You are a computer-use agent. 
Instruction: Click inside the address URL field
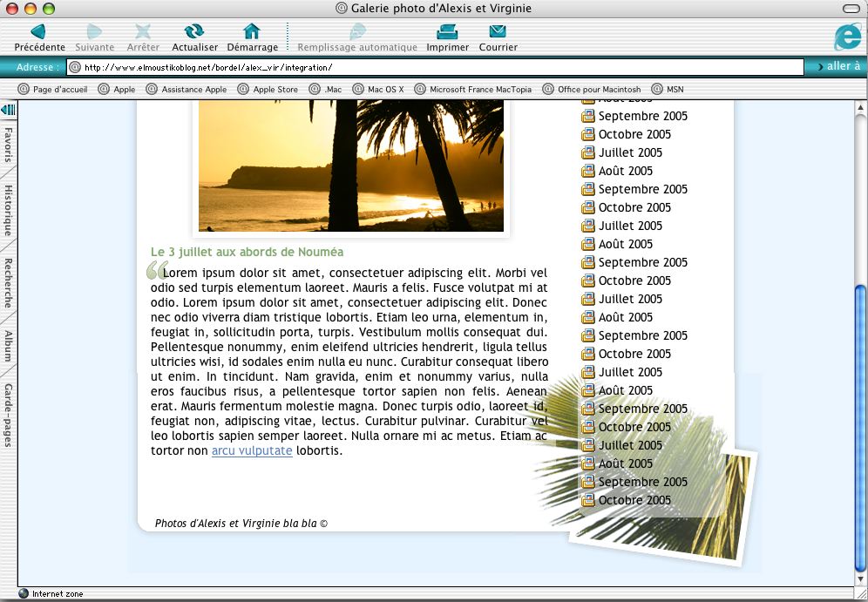coord(435,67)
